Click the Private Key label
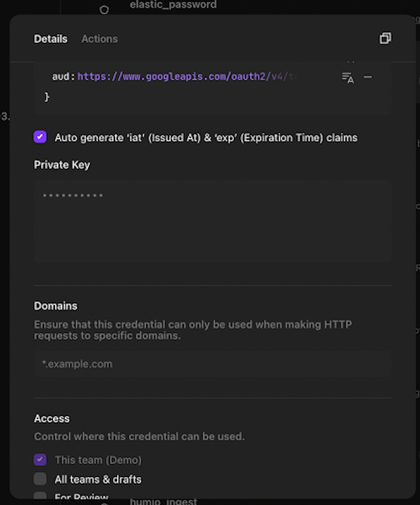Screen dimensions: 420x505 click(62, 165)
